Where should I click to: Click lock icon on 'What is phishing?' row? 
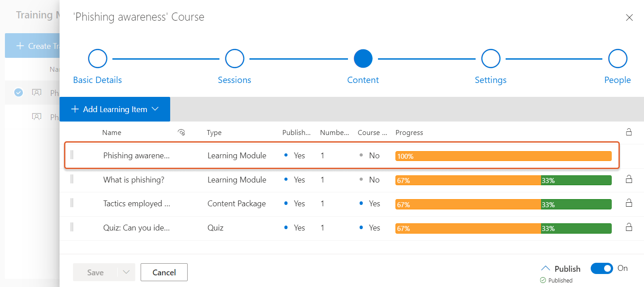(x=629, y=180)
